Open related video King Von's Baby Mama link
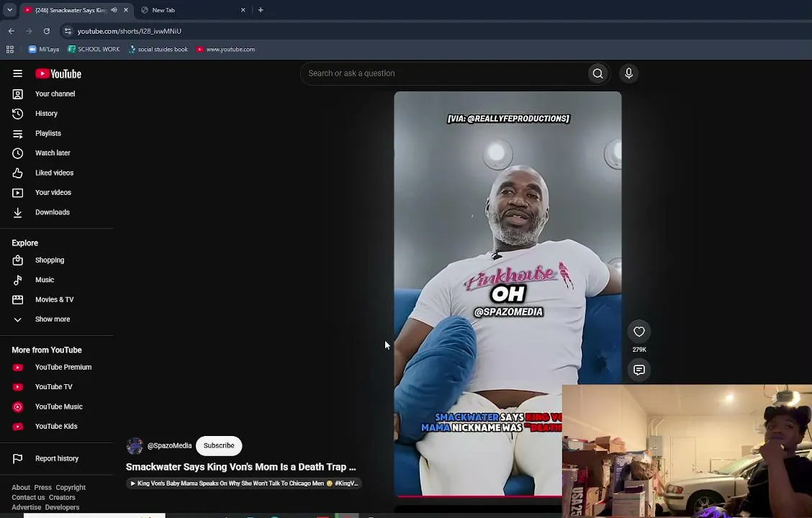Image resolution: width=812 pixels, height=518 pixels. tap(244, 483)
